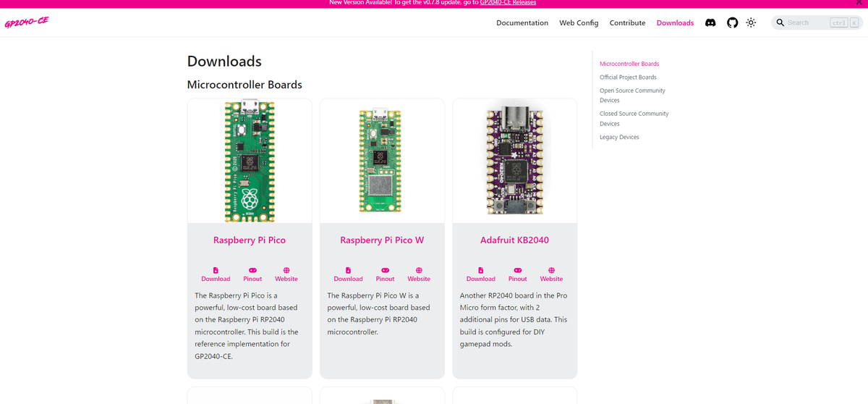Open the Downloads nav item
The image size is (868, 404).
pos(675,22)
